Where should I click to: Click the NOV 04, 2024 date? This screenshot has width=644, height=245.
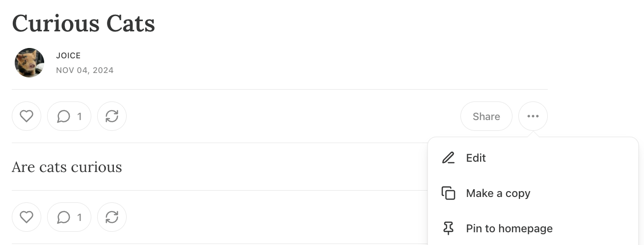click(85, 70)
